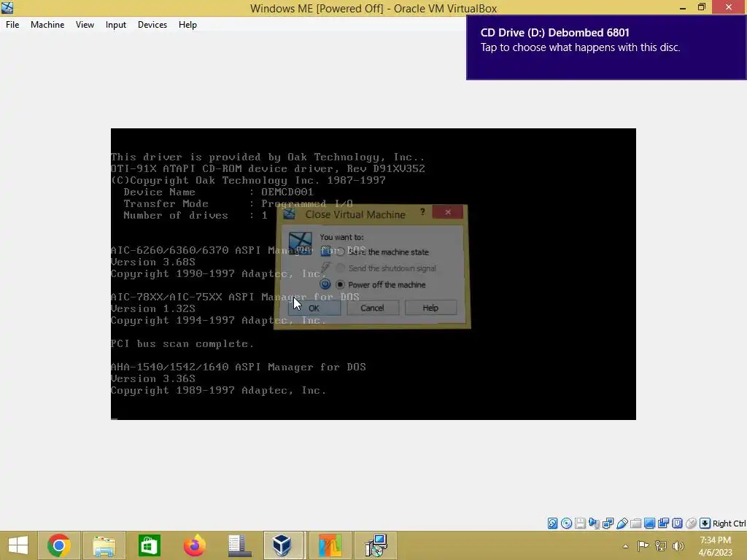Click Help button in Close Virtual Machine dialog
Image resolution: width=747 pixels, height=560 pixels.
(430, 308)
